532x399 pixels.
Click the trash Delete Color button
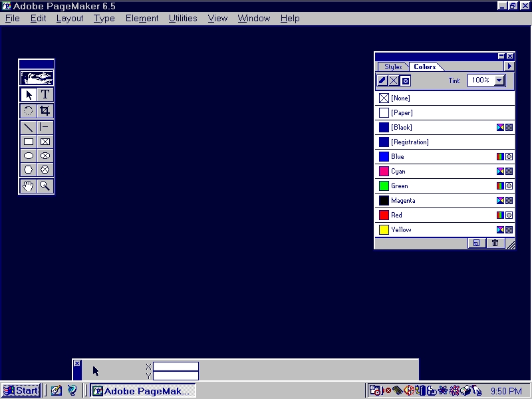(495, 243)
